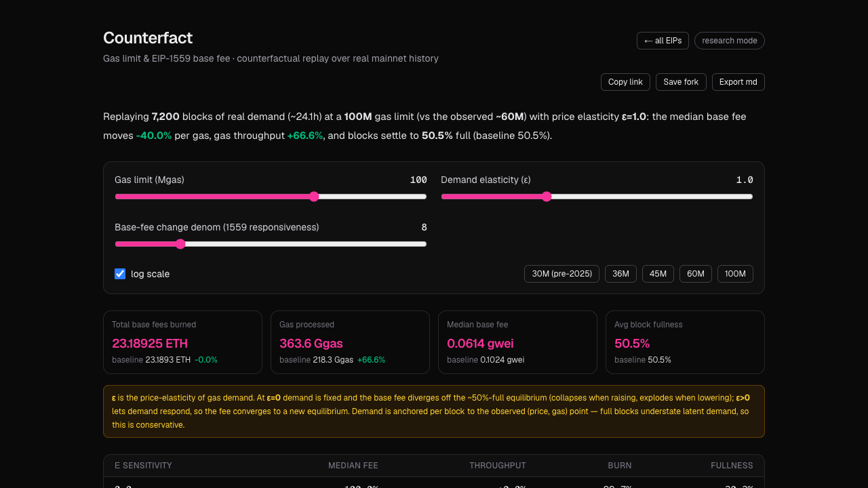868x488 pixels.
Task: Click the Counterfact page title
Action: tap(148, 38)
